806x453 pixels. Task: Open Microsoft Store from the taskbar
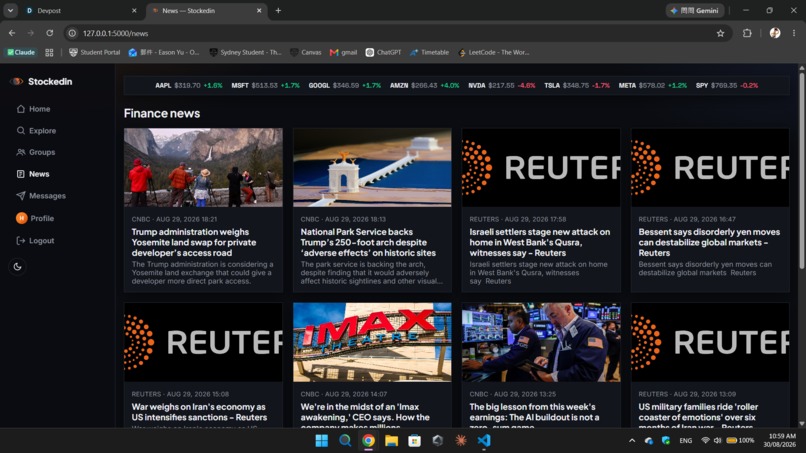point(414,441)
